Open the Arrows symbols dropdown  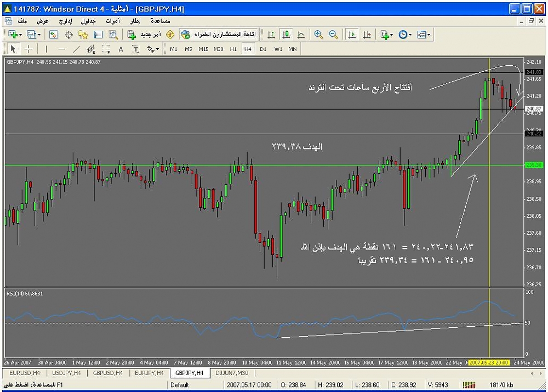pos(153,49)
